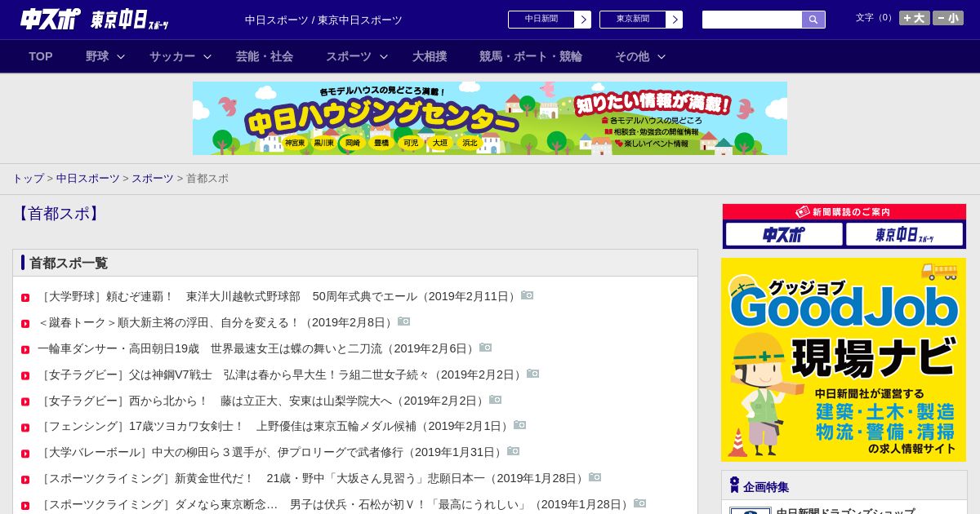
Task: Go to スポーツ breadcrumb link
Action: 153,178
